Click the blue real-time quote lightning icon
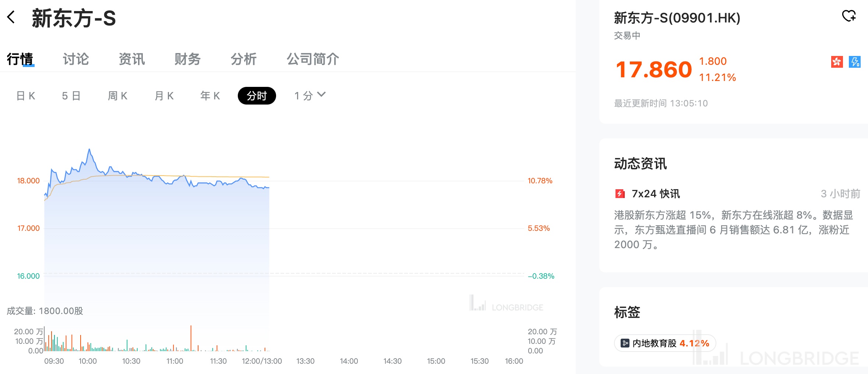This screenshot has height=374, width=868. tap(855, 62)
